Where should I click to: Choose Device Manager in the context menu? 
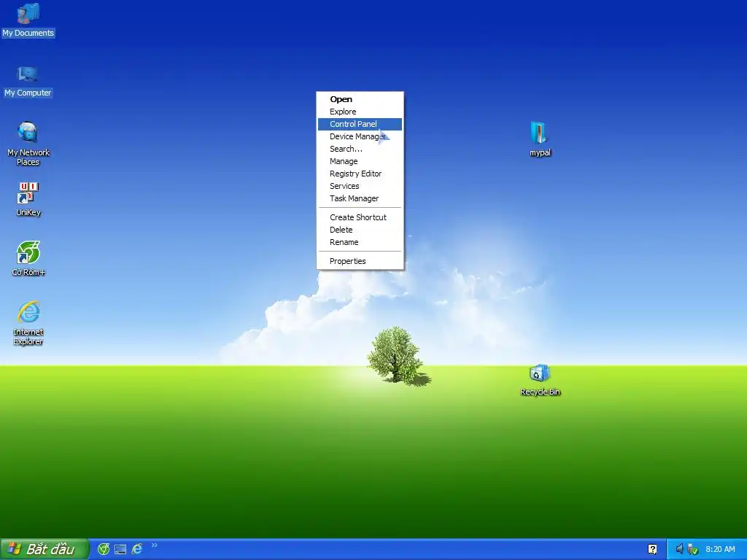click(x=360, y=136)
